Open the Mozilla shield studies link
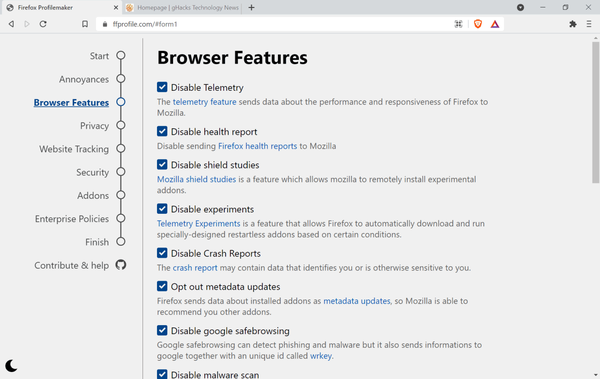600x379 pixels. tap(196, 179)
